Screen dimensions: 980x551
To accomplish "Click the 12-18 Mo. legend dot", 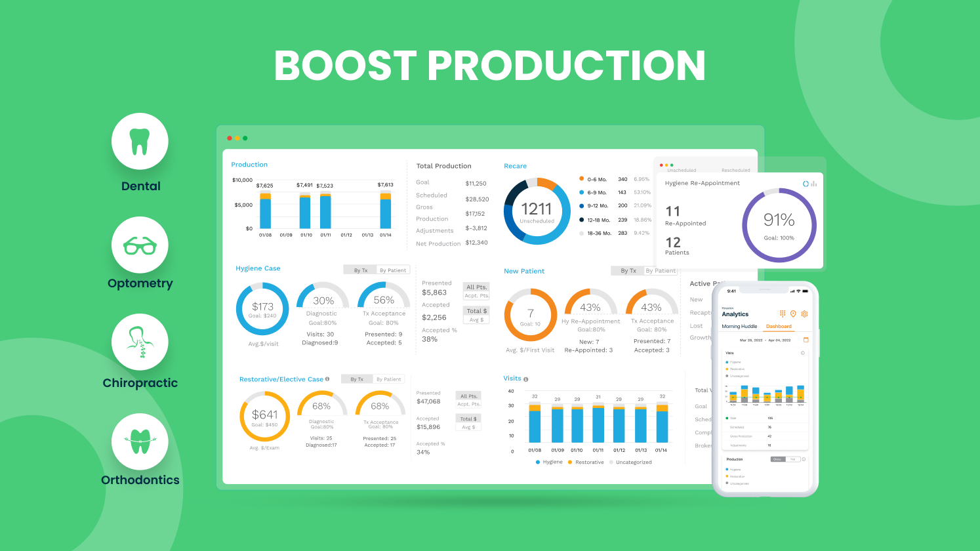I will pyautogui.click(x=582, y=220).
